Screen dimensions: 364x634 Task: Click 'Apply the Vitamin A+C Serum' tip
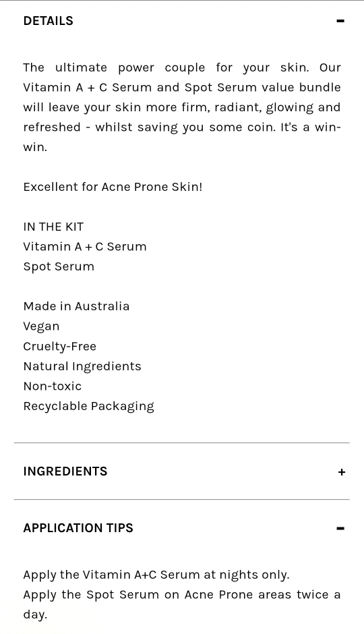coord(156,575)
